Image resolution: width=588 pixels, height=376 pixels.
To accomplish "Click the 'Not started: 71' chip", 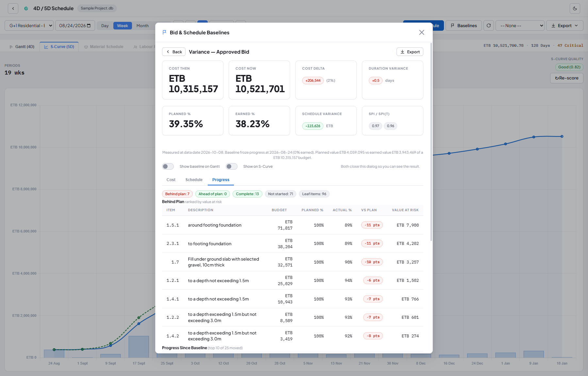I will pyautogui.click(x=281, y=194).
